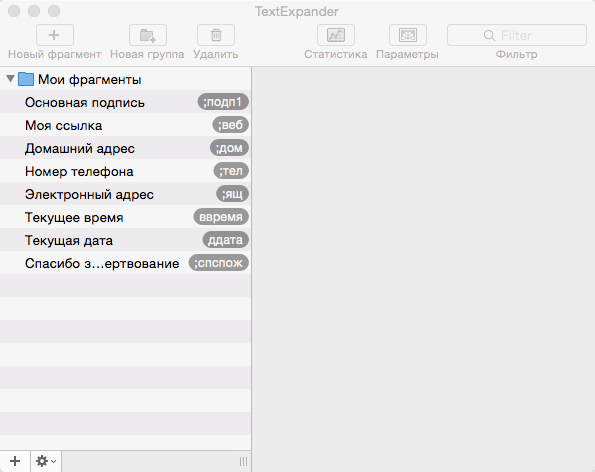Click the Filter search field
This screenshot has width=595, height=472.
coord(517,35)
